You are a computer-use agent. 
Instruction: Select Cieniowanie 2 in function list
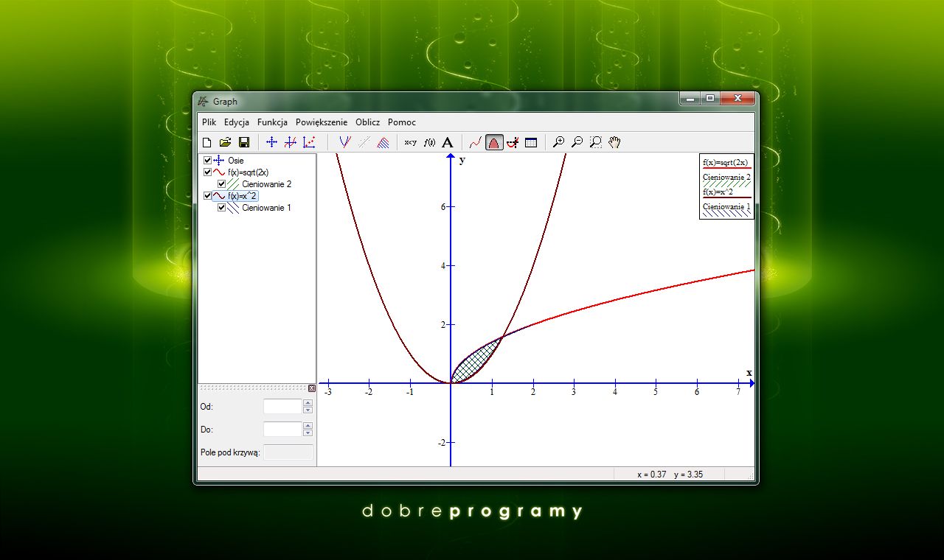pyautogui.click(x=266, y=183)
